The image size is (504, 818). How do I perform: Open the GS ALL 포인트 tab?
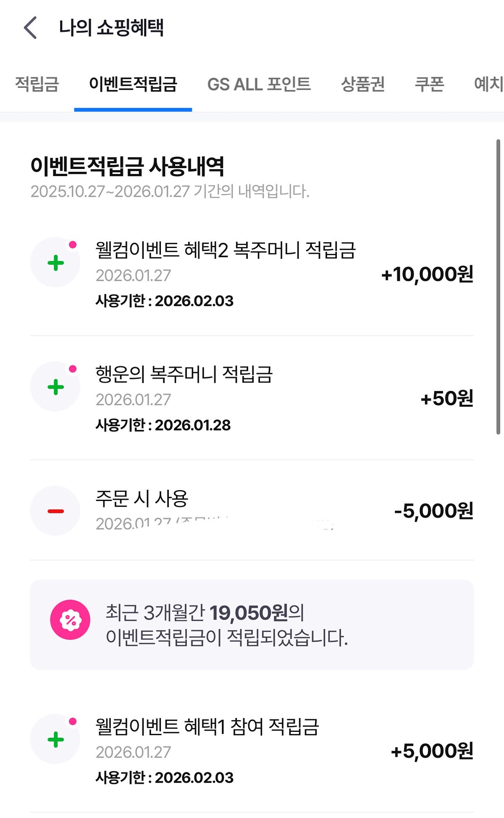[x=259, y=84]
